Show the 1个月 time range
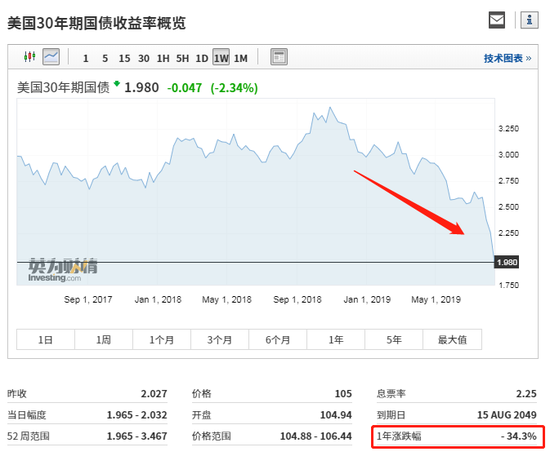The image size is (550, 465). point(162,339)
